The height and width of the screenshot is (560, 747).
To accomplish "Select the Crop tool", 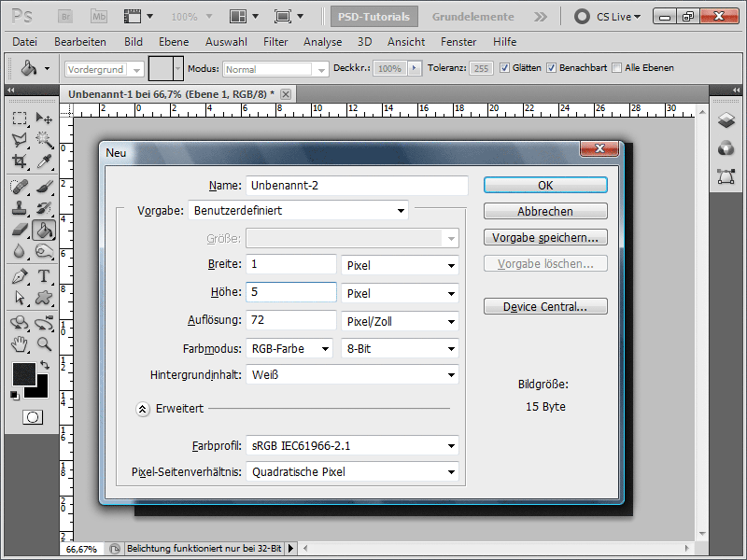I will coord(20,161).
